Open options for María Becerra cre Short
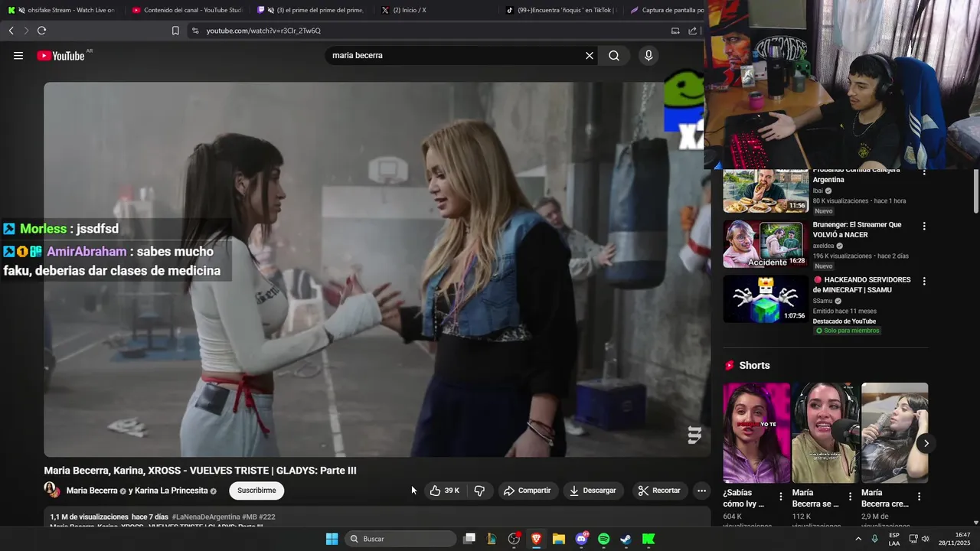Image resolution: width=980 pixels, height=551 pixels. click(919, 497)
